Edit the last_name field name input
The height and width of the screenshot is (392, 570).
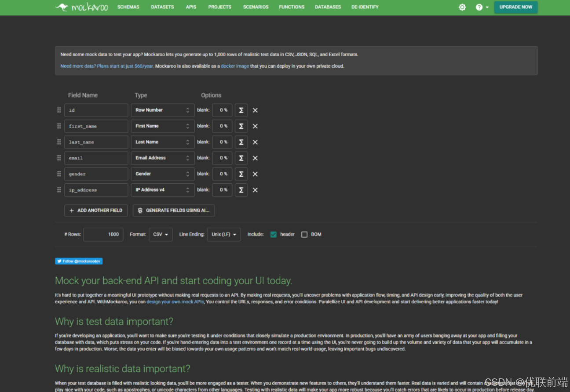96,142
